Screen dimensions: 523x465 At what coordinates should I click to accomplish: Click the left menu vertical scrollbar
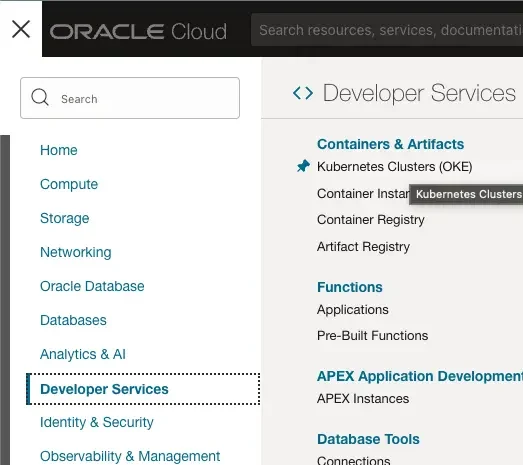(x=5, y=300)
